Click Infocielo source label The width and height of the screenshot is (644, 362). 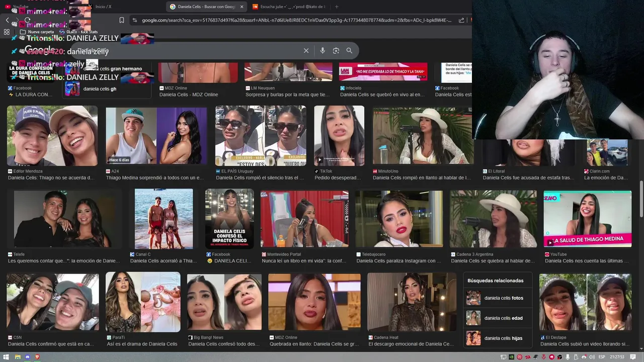(353, 88)
